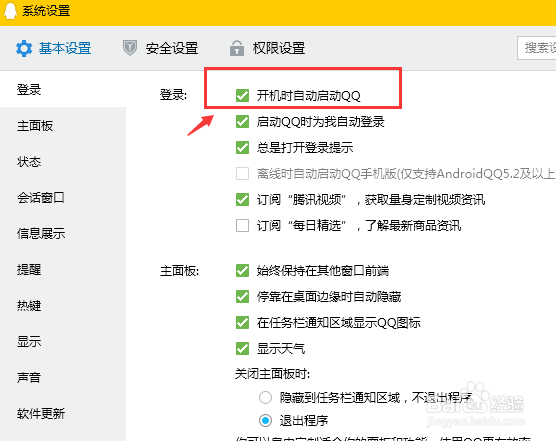The height and width of the screenshot is (441, 556).
Task: Select 主面板 in the sidebar
Action: [x=35, y=125]
